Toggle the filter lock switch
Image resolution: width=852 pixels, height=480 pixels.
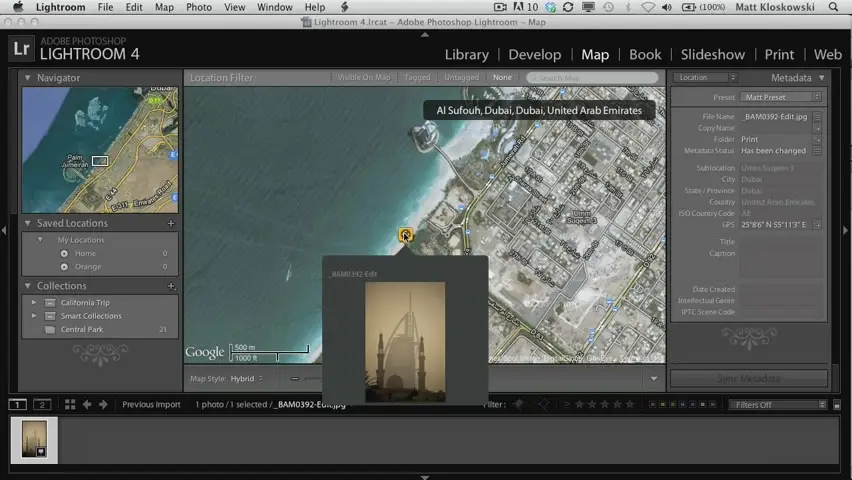point(837,405)
